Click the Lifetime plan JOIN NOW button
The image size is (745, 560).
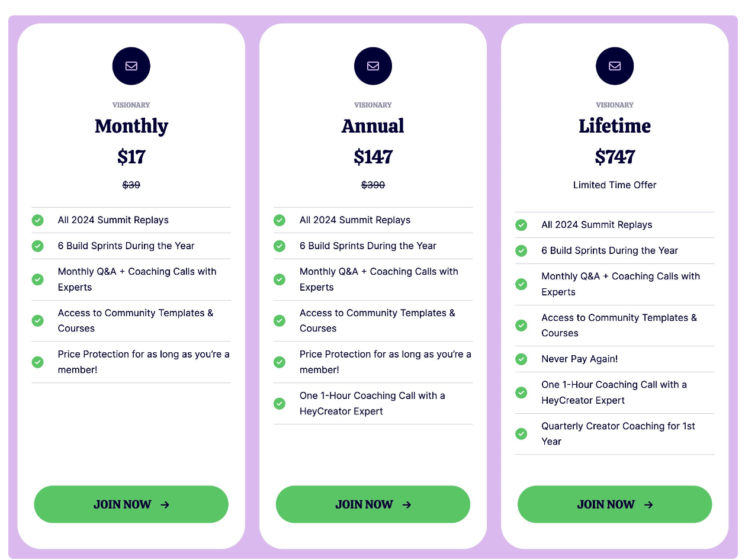tap(615, 504)
